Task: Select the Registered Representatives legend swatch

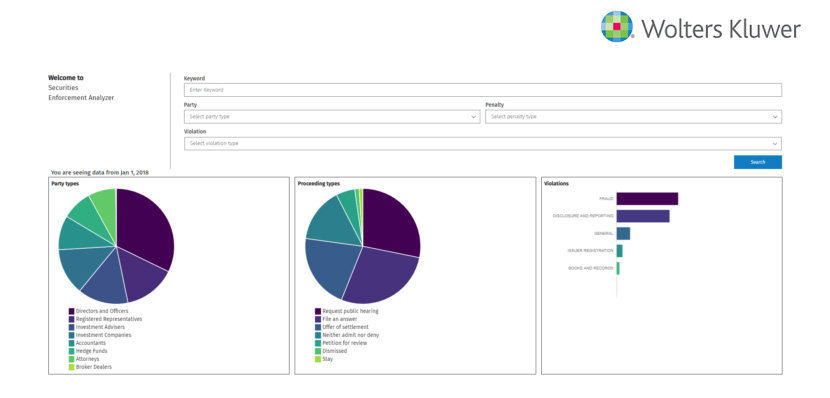Action: [71, 319]
